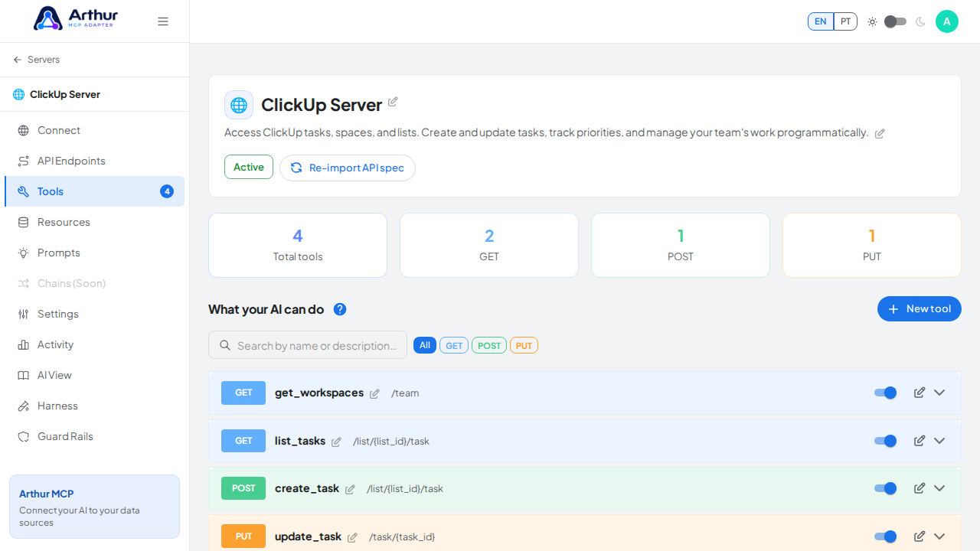Disable the get_workspaces tool toggle
Viewport: 980px width, 551px height.
885,393
